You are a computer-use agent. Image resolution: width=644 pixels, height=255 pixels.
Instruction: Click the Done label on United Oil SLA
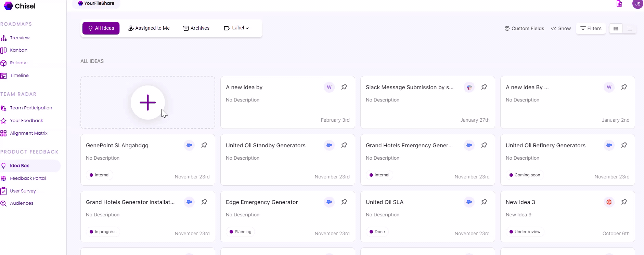click(377, 232)
